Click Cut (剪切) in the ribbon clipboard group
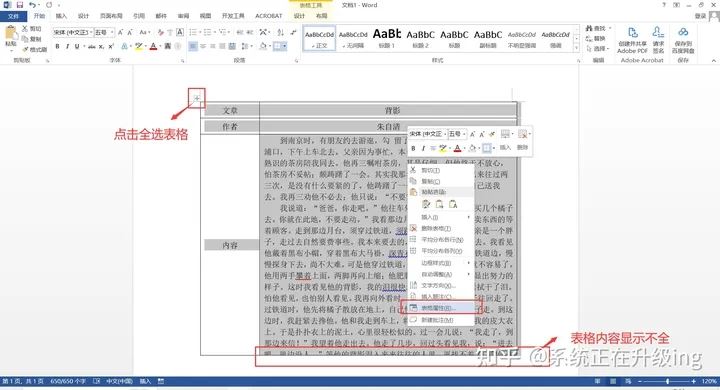This screenshot has height=390, width=720. click(x=32, y=28)
